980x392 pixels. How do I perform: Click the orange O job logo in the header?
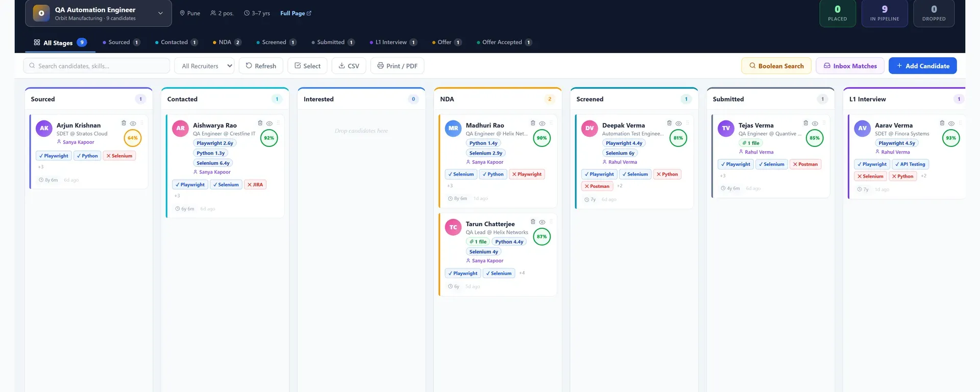[41, 13]
